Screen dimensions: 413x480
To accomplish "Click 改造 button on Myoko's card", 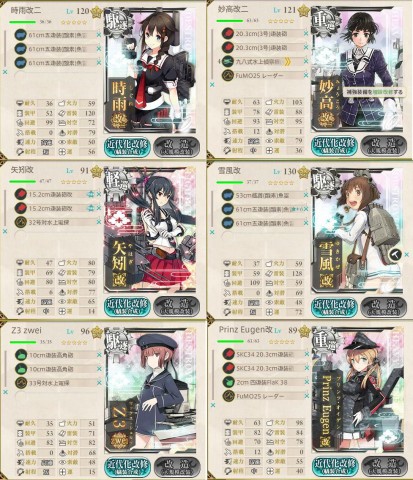I will point(384,146).
